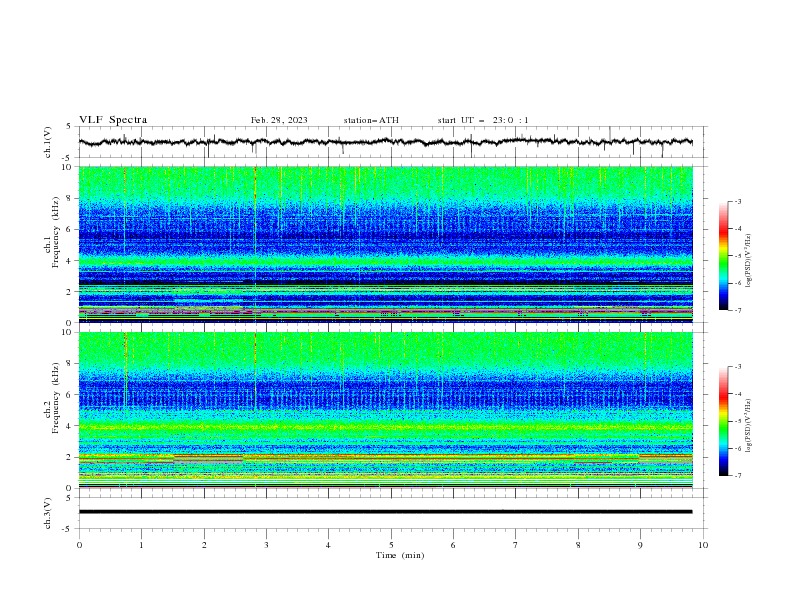Image resolution: width=792 pixels, height=612 pixels.
Task: Click the 'Time (min)' axis label
Action: click(x=400, y=555)
